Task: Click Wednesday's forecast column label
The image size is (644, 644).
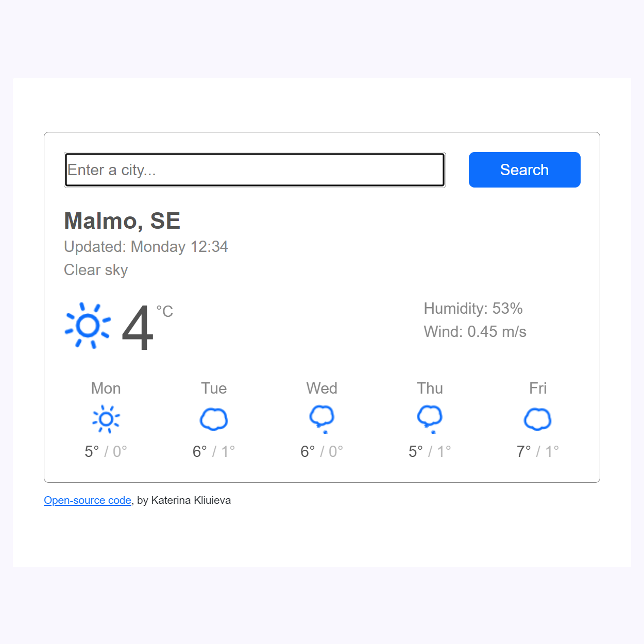Action: point(321,388)
